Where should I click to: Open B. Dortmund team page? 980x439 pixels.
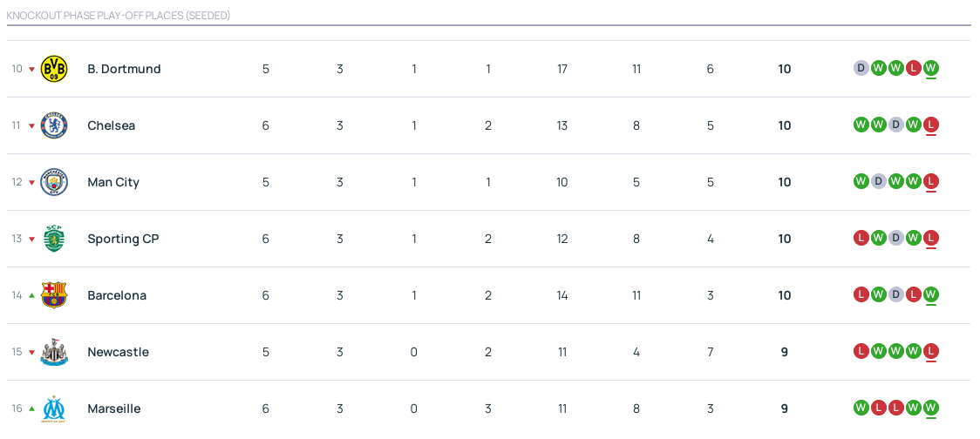[x=124, y=69]
